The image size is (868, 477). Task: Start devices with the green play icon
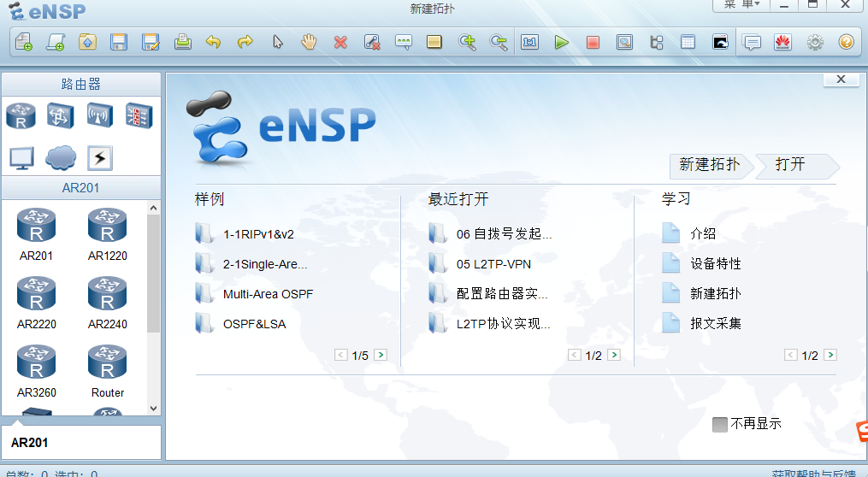pos(561,42)
